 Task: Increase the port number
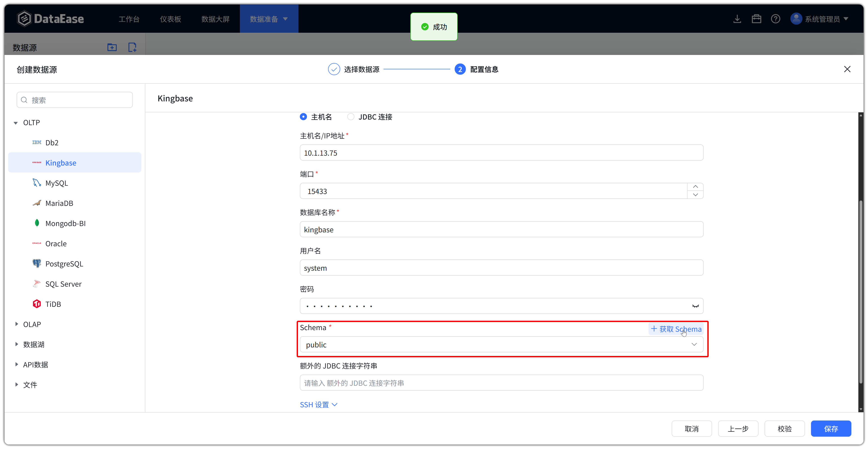click(695, 187)
